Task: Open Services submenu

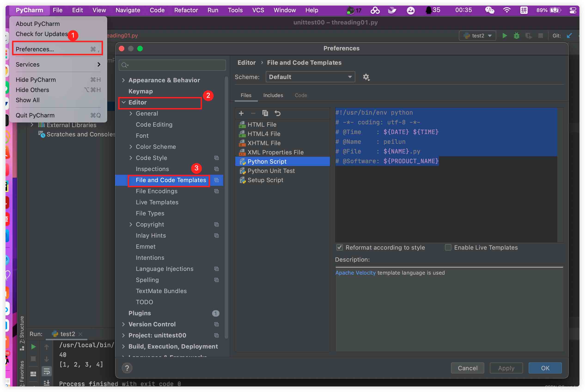Action: [x=58, y=64]
